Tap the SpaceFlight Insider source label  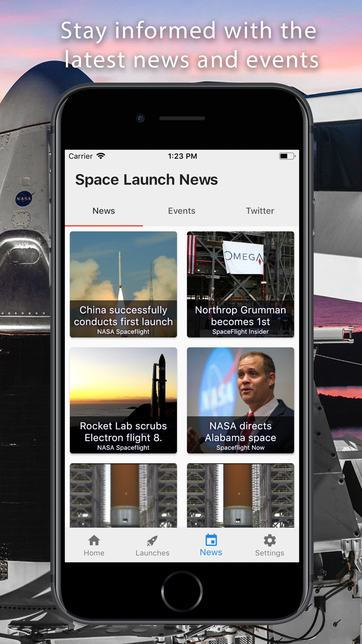[240, 332]
